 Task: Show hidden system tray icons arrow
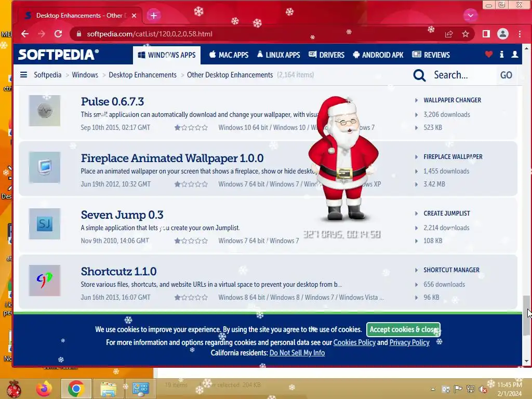pos(433,389)
